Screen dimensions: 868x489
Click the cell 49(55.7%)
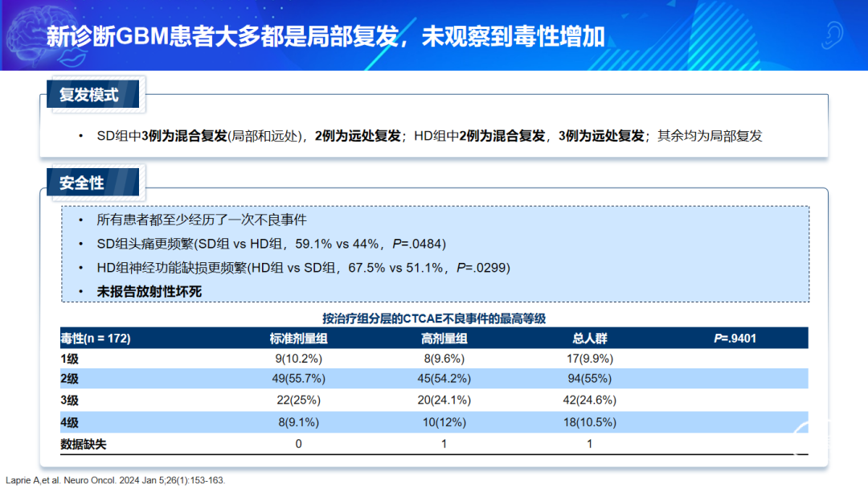tap(298, 379)
